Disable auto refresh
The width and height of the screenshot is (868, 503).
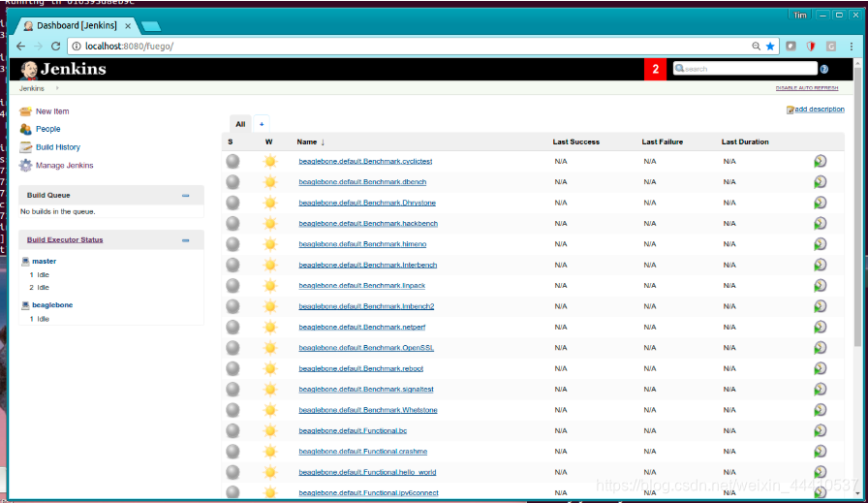tap(807, 88)
